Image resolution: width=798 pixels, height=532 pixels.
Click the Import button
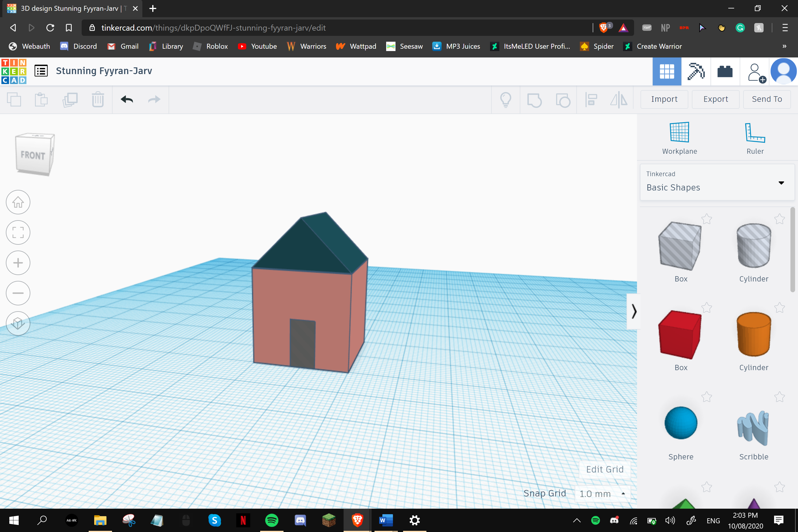(664, 99)
